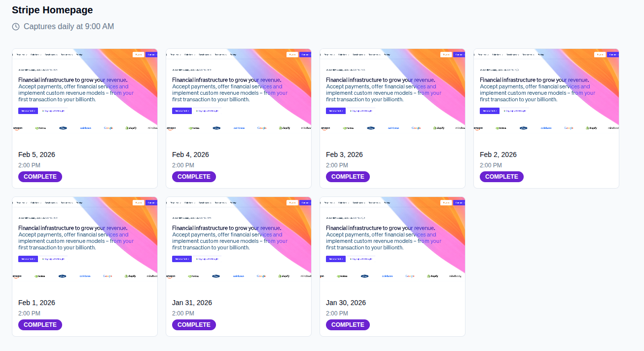Image resolution: width=644 pixels, height=351 pixels.
Task: Click the Ford logo in Feb 3 thumbnail
Action: [x=370, y=127]
